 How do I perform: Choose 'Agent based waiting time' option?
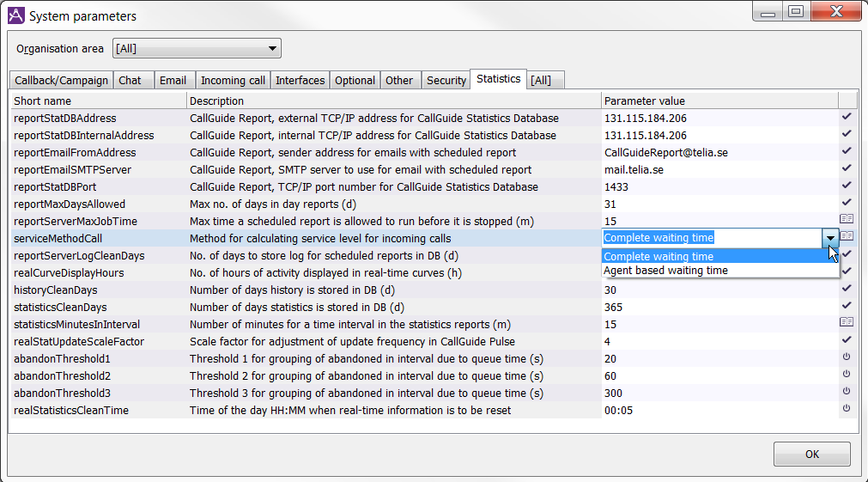pos(665,271)
